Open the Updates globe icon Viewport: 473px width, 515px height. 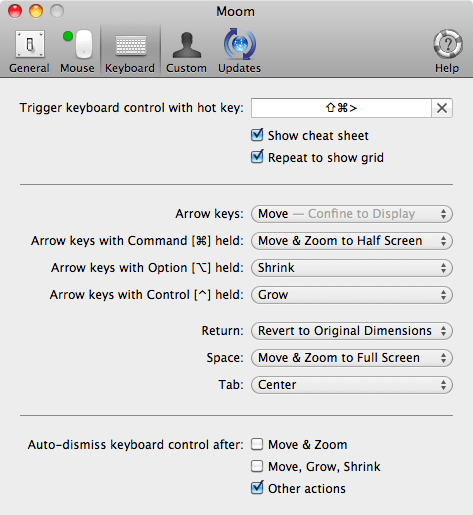click(x=240, y=44)
